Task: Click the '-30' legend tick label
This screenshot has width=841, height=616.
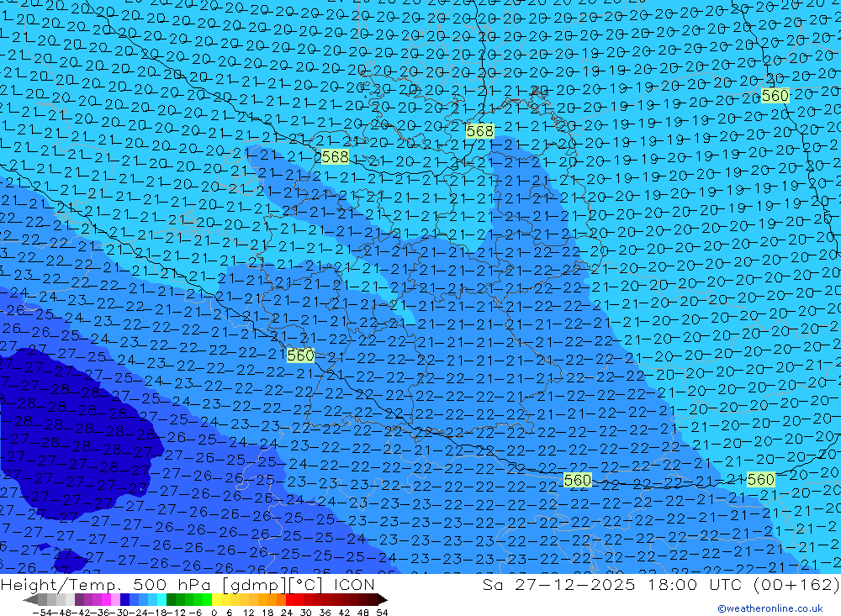Action: (119, 613)
